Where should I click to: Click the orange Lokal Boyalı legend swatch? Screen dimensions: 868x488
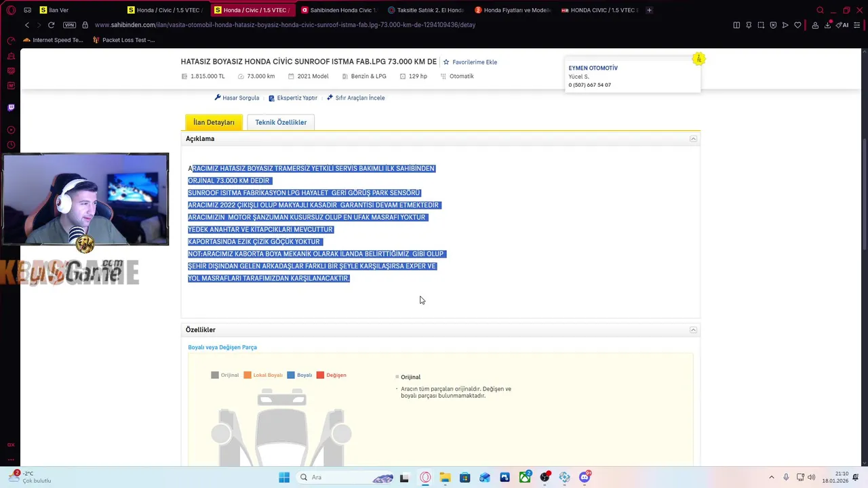tap(248, 375)
